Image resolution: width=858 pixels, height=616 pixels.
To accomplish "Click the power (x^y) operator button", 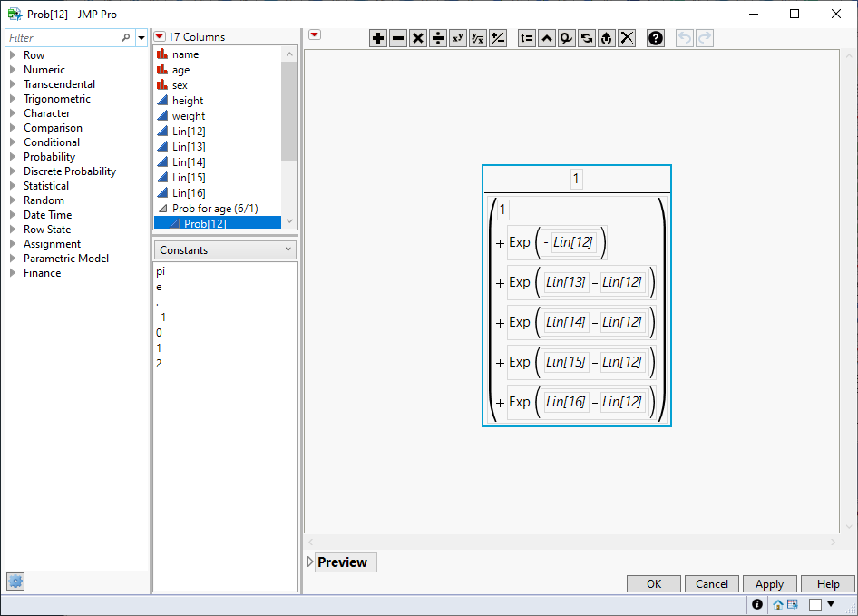I will tap(458, 38).
